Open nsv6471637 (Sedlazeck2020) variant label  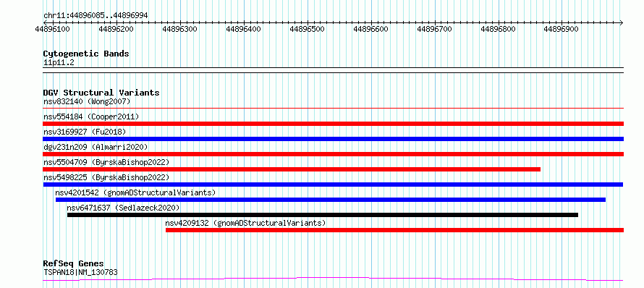pyautogui.click(x=123, y=208)
